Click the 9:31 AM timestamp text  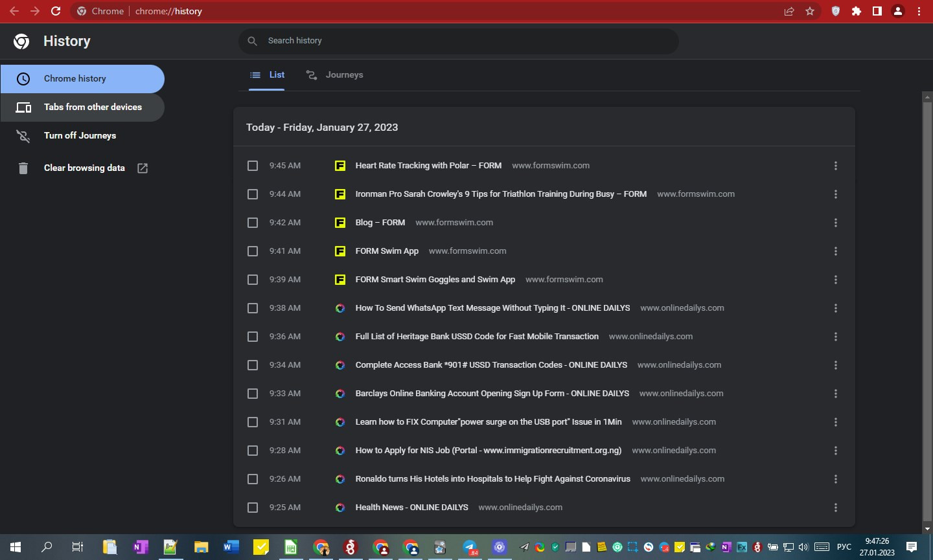tap(285, 422)
